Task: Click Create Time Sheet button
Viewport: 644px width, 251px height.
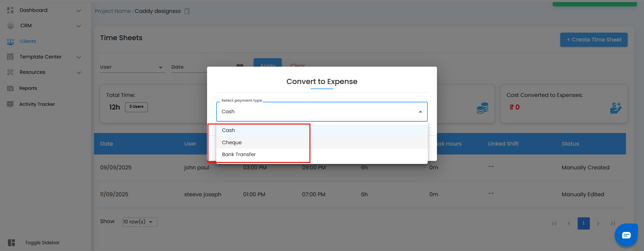Action: pos(594,40)
